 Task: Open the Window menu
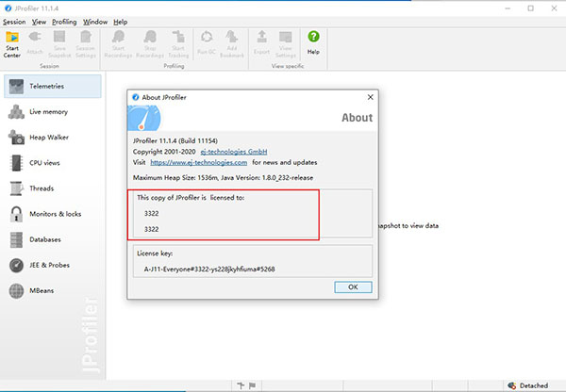tap(94, 21)
